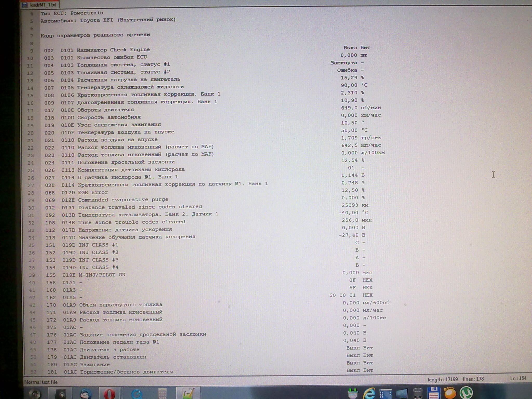Viewport: 532px width, 399px height.
Task: Click the length 17199 status bar field
Action: (x=443, y=379)
